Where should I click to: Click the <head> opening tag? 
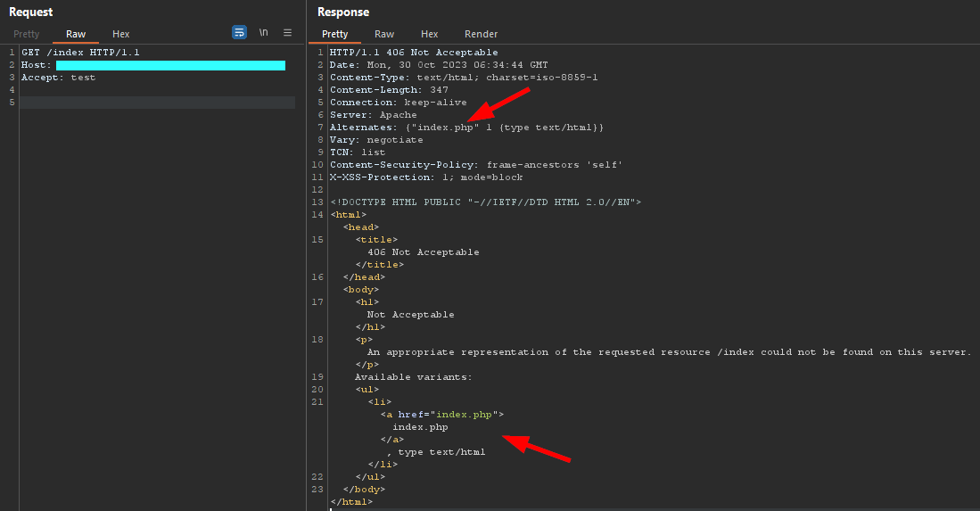(360, 227)
